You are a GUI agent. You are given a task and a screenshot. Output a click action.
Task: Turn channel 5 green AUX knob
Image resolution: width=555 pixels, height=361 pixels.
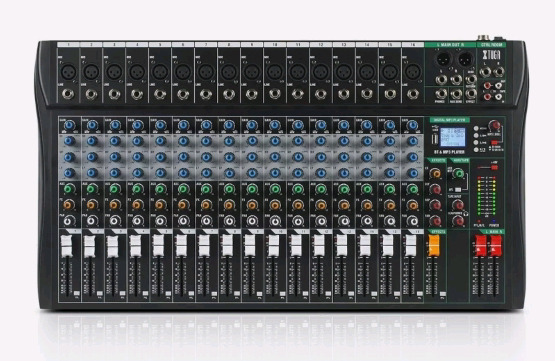(x=161, y=189)
